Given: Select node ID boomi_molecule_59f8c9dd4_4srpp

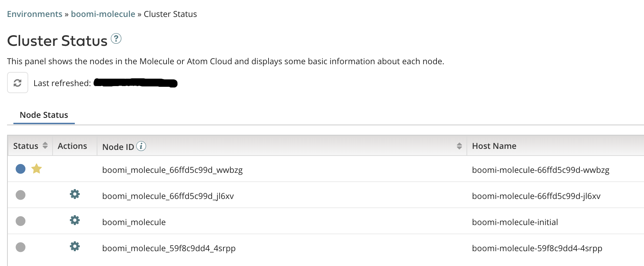Looking at the screenshot, I should pyautogui.click(x=169, y=248).
